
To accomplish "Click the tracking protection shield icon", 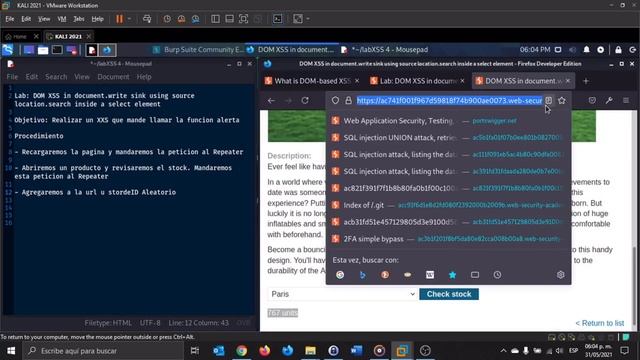I will tap(335, 100).
